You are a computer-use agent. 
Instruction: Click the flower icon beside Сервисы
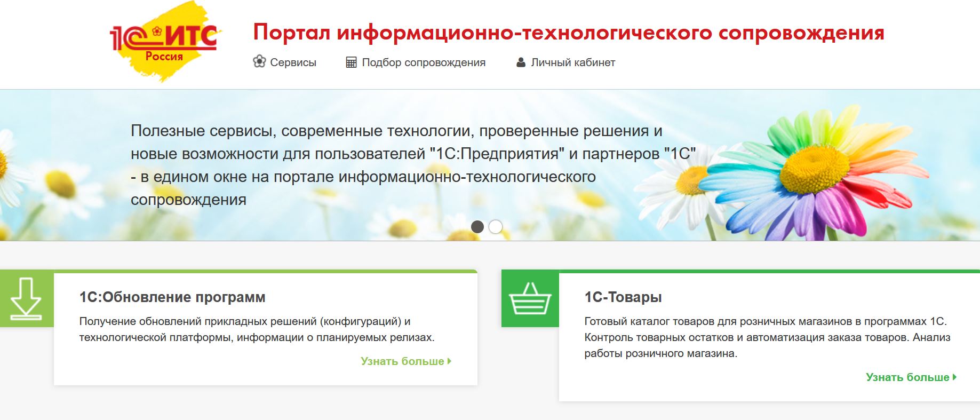[259, 62]
